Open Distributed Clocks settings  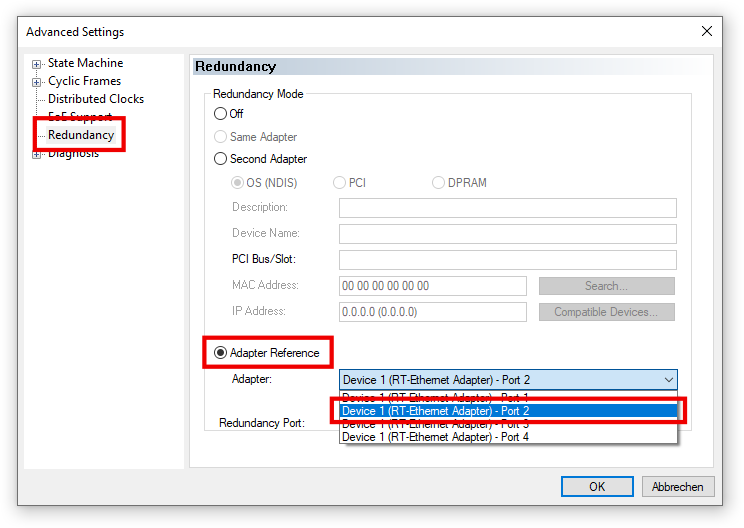(96, 99)
